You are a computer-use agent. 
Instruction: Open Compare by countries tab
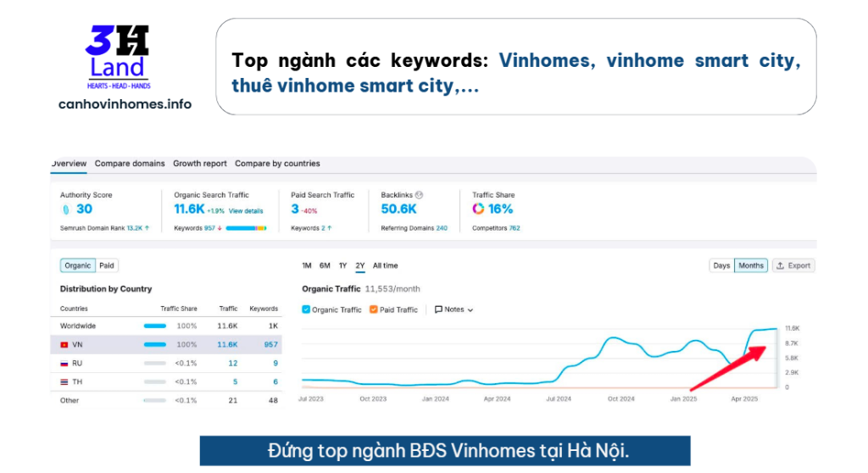[277, 164]
